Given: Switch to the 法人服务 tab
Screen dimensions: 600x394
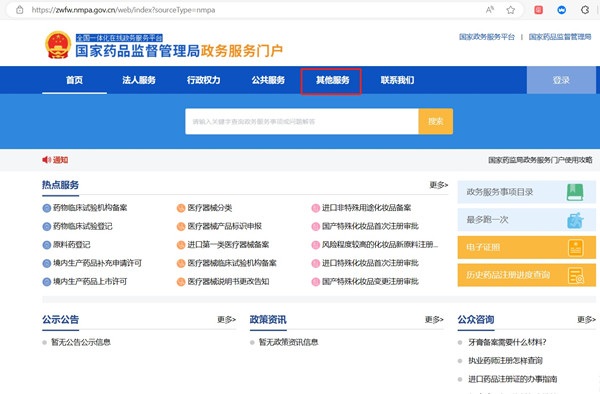Looking at the screenshot, I should [x=139, y=80].
